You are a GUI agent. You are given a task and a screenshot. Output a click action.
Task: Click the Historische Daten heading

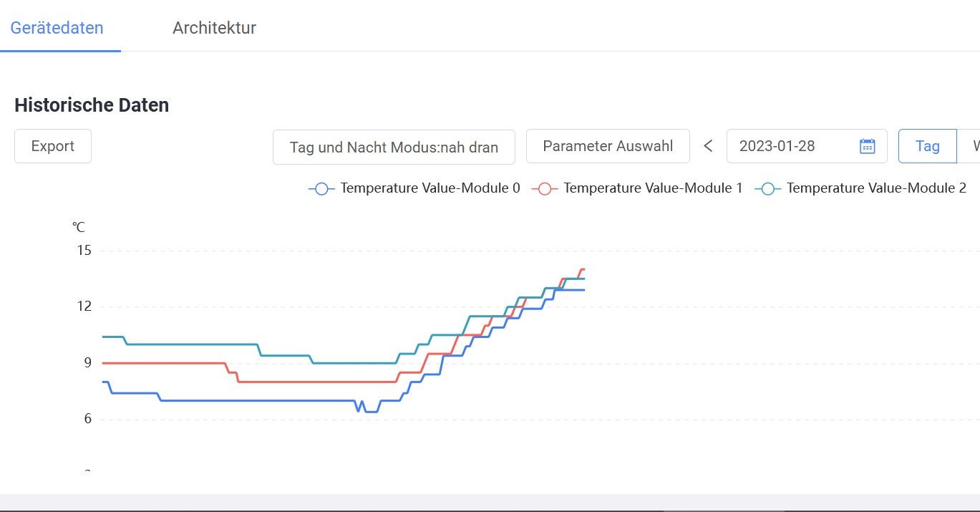click(x=92, y=105)
